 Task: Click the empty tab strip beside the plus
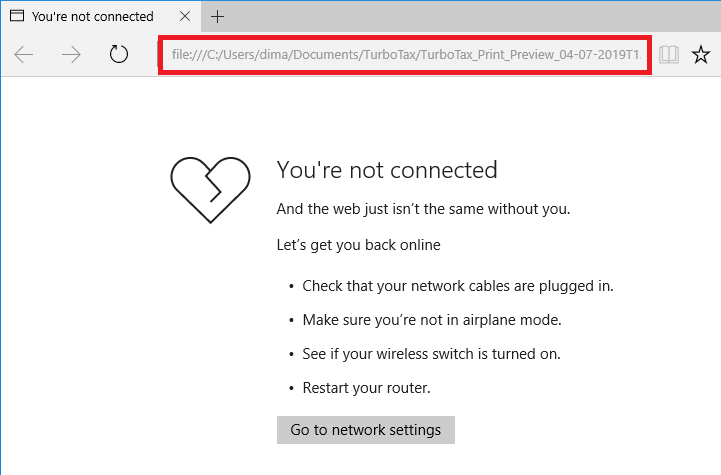point(476,17)
